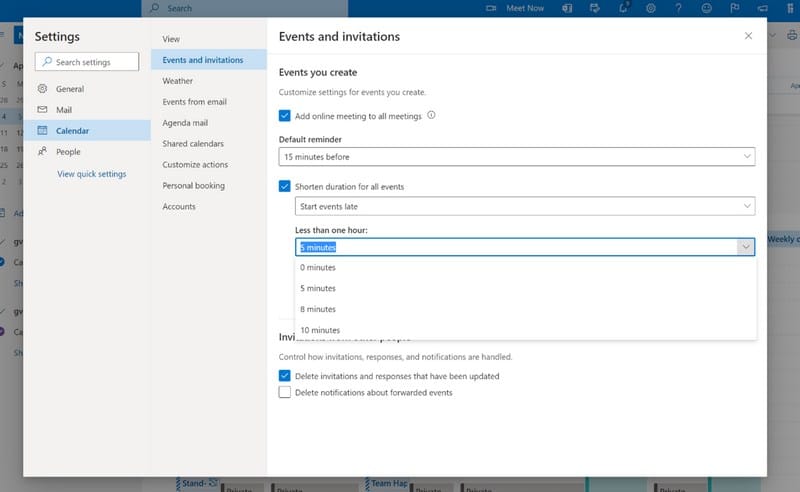Toggle Shorten duration for all events checkbox

pos(285,186)
